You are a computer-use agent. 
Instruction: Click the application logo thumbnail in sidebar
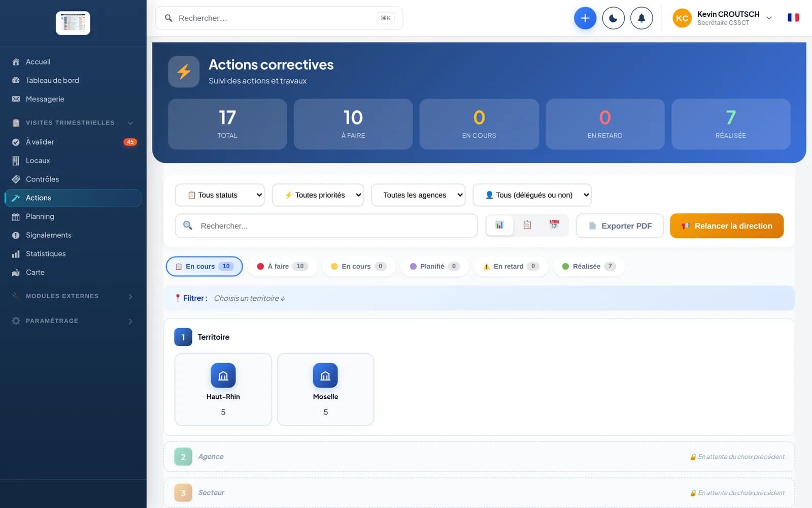(x=73, y=23)
